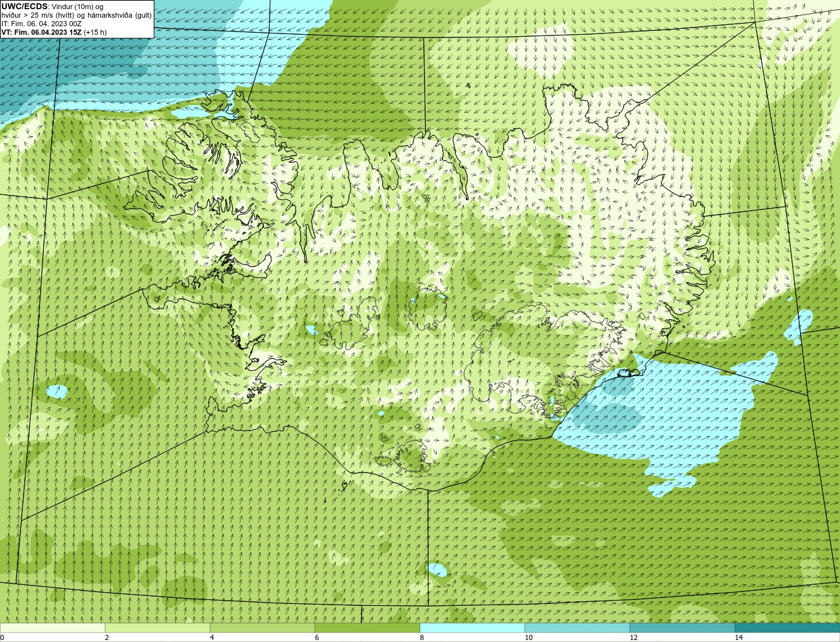Click the 4–6 m/s legend color segment
The height and width of the screenshot is (642, 840).
pos(262,628)
